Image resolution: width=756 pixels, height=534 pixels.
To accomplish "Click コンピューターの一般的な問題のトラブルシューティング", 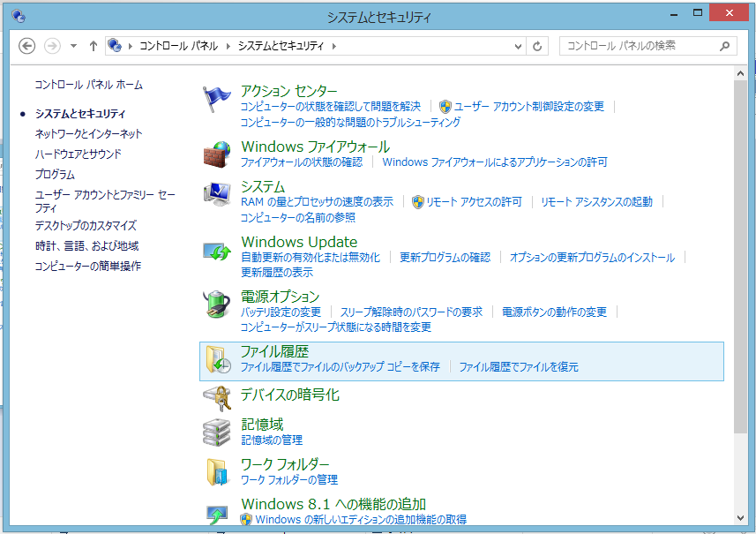I will (x=350, y=123).
